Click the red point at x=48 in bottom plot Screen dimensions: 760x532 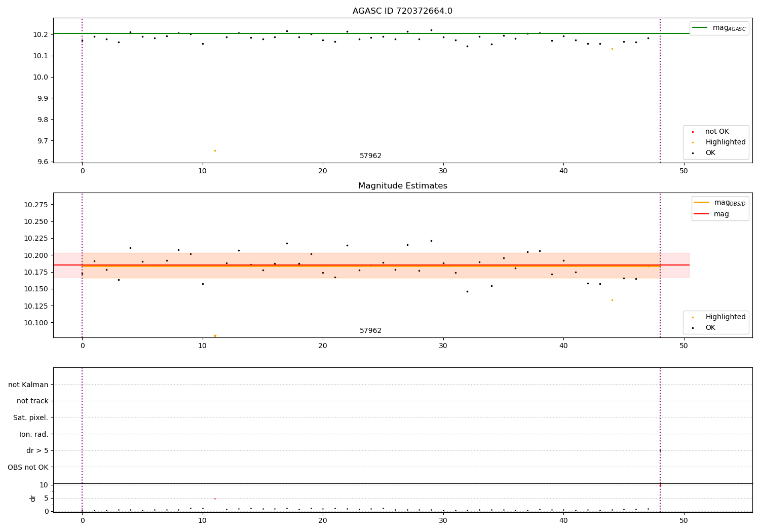click(x=660, y=485)
